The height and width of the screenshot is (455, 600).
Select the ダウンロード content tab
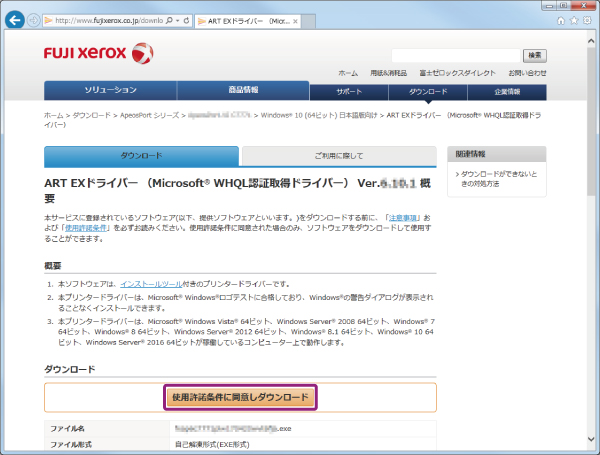point(141,156)
